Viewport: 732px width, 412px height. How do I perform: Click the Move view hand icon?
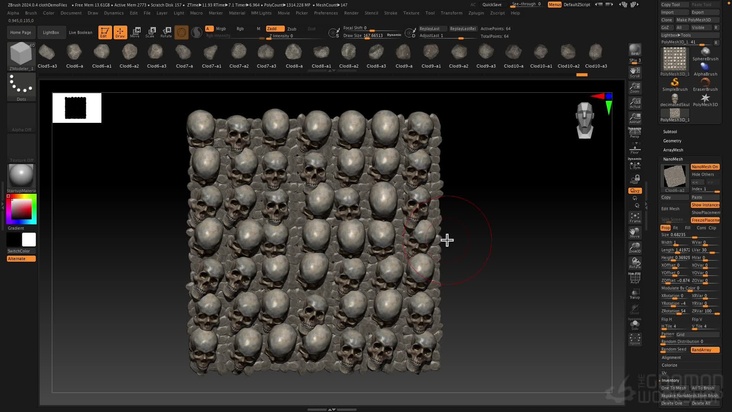[635, 232]
